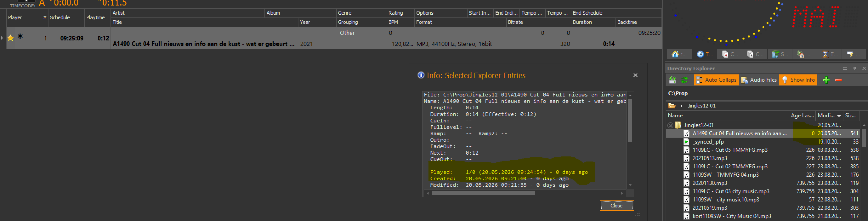
Task: Click the Siz... column header
Action: tap(851, 116)
